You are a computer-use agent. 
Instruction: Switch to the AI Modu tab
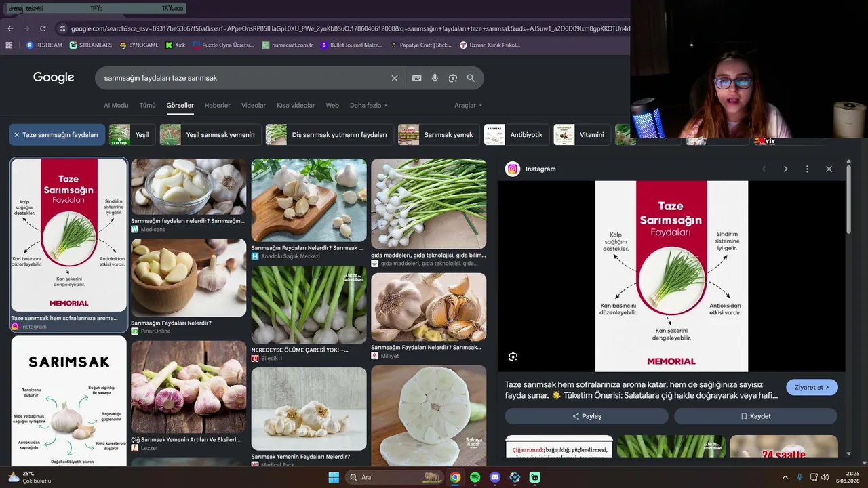click(116, 106)
